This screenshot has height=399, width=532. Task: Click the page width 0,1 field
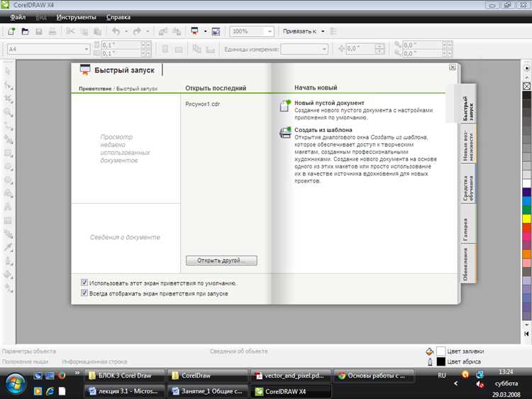click(x=121, y=45)
